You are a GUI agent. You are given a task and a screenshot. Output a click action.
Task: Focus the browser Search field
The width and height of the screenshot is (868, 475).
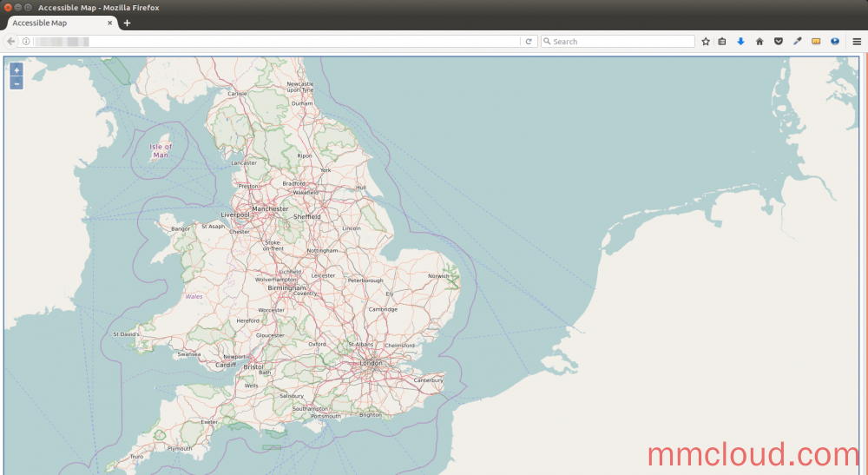coord(618,42)
